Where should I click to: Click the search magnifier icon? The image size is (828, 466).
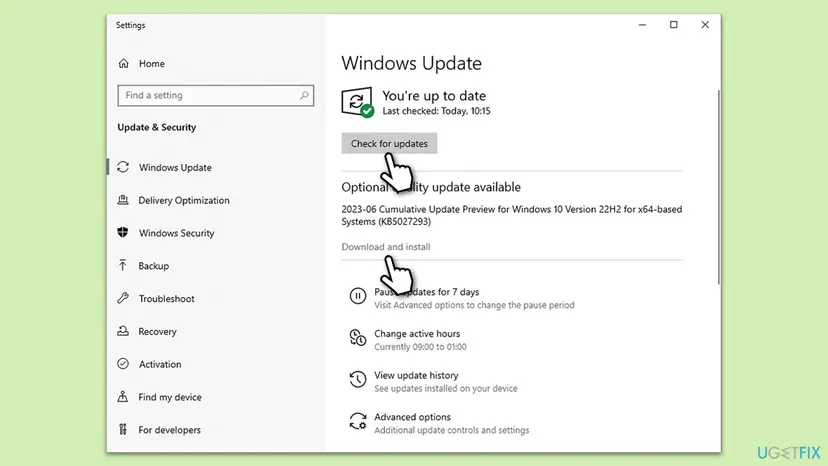304,95
